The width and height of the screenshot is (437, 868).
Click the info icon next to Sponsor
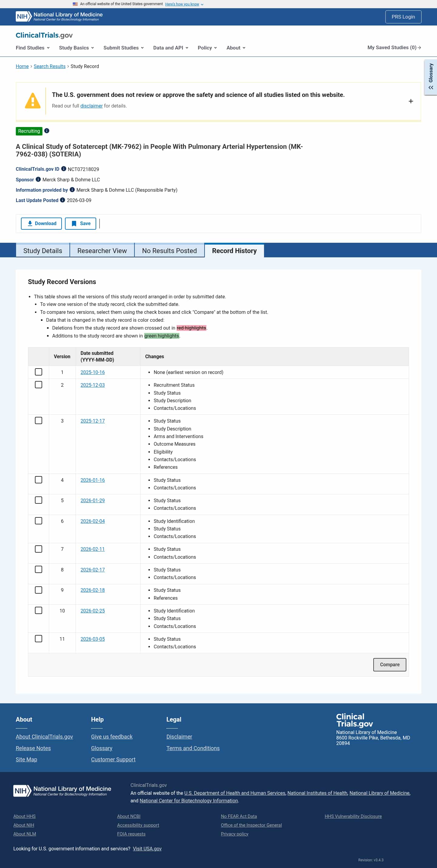38,179
